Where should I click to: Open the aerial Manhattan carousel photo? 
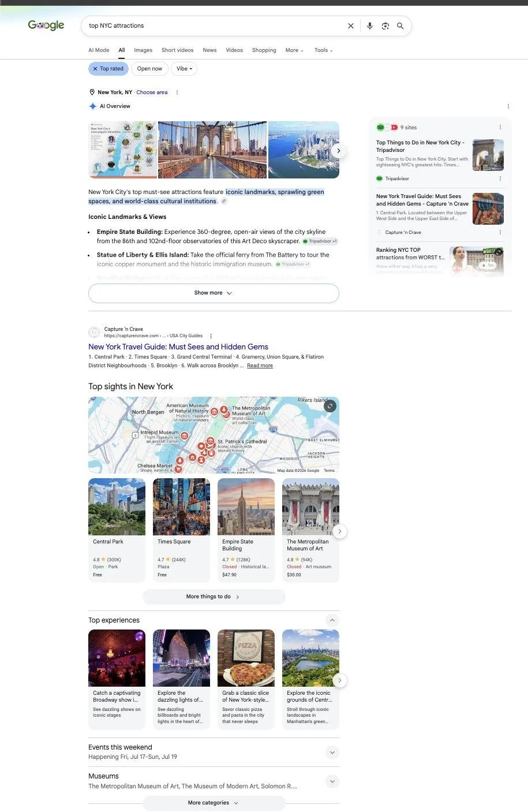[x=304, y=150]
